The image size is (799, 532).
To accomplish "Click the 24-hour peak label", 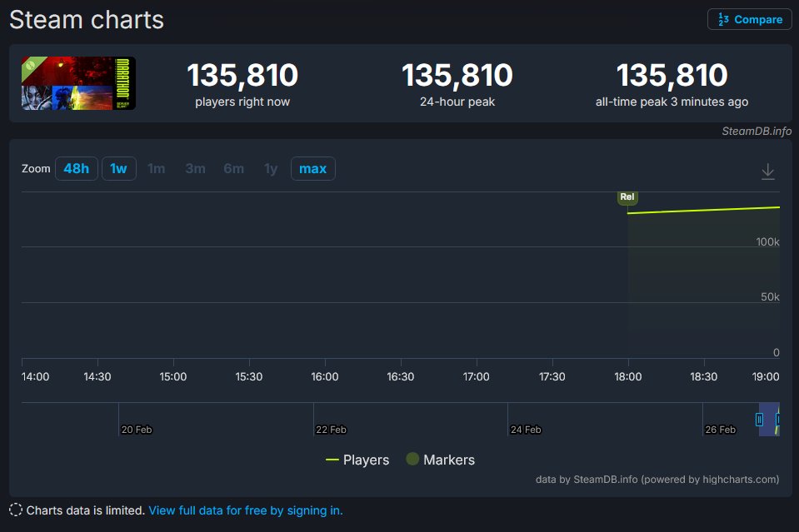I will (457, 102).
